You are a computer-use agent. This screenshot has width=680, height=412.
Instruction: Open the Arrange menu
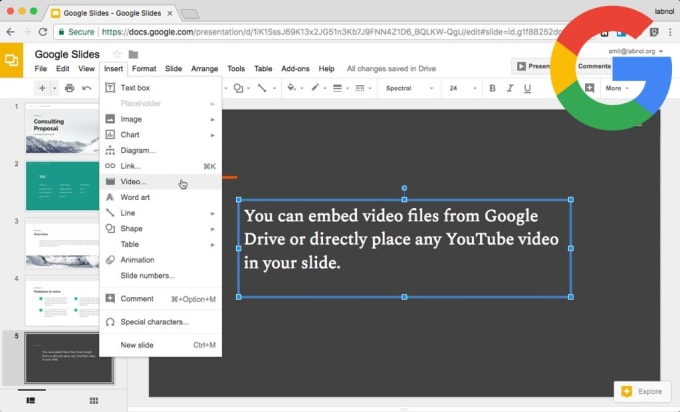(x=204, y=69)
